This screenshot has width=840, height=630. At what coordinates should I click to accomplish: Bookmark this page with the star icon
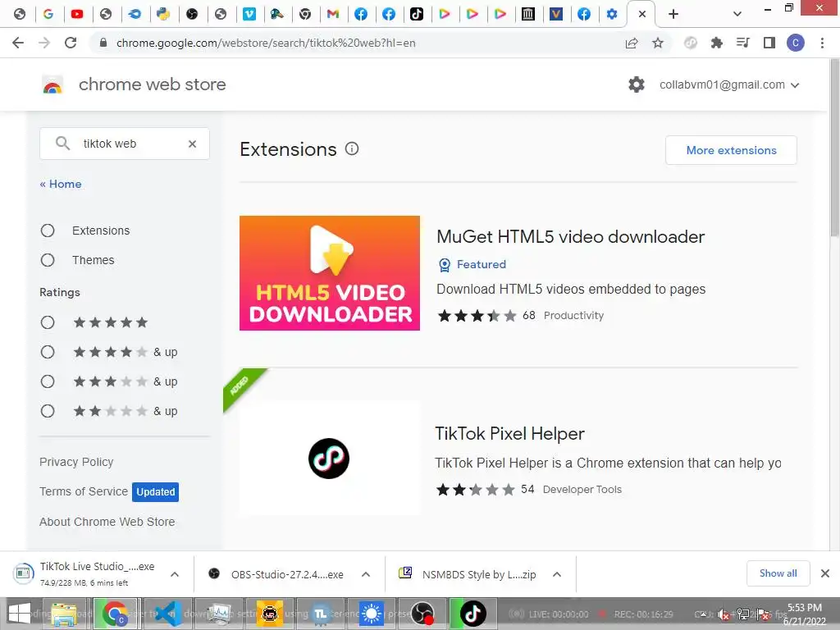click(x=658, y=43)
